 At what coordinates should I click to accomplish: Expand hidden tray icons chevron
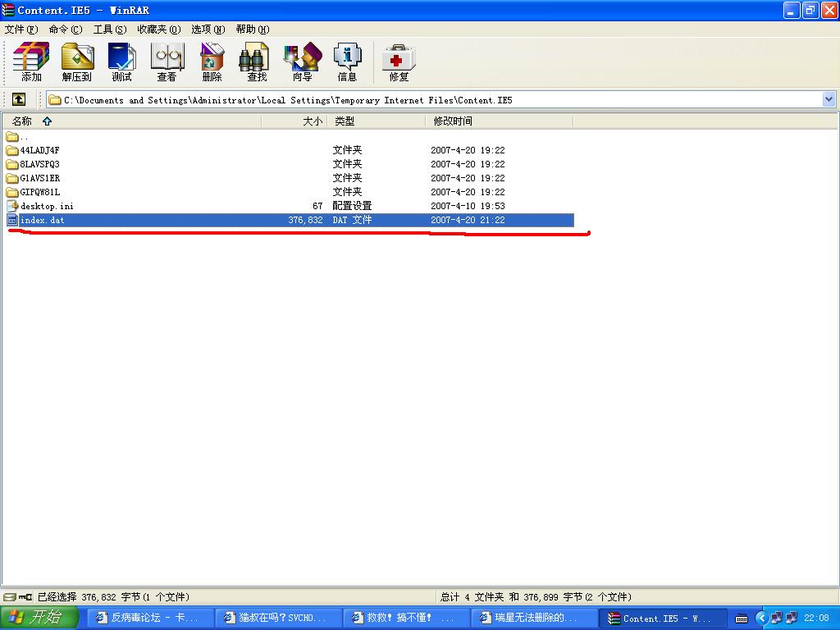tap(761, 619)
